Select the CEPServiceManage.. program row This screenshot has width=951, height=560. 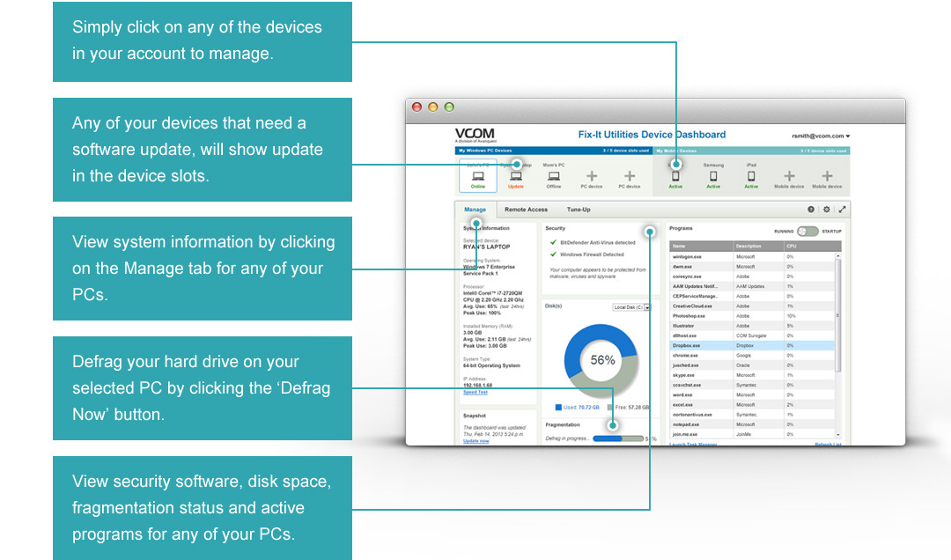point(752,296)
